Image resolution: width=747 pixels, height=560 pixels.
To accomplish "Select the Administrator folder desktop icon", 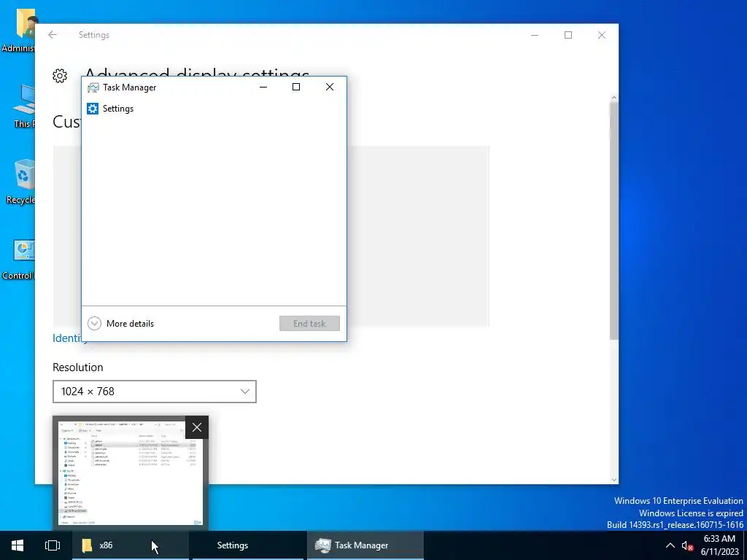I will (x=19, y=29).
